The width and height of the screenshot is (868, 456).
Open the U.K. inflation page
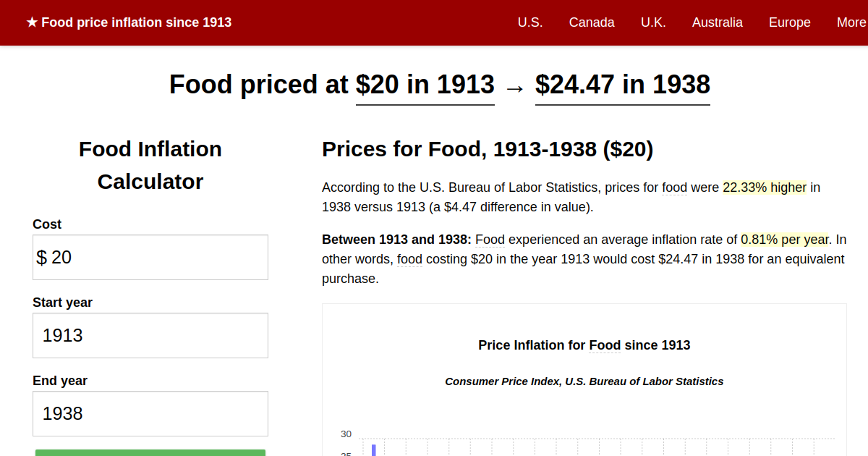653,22
